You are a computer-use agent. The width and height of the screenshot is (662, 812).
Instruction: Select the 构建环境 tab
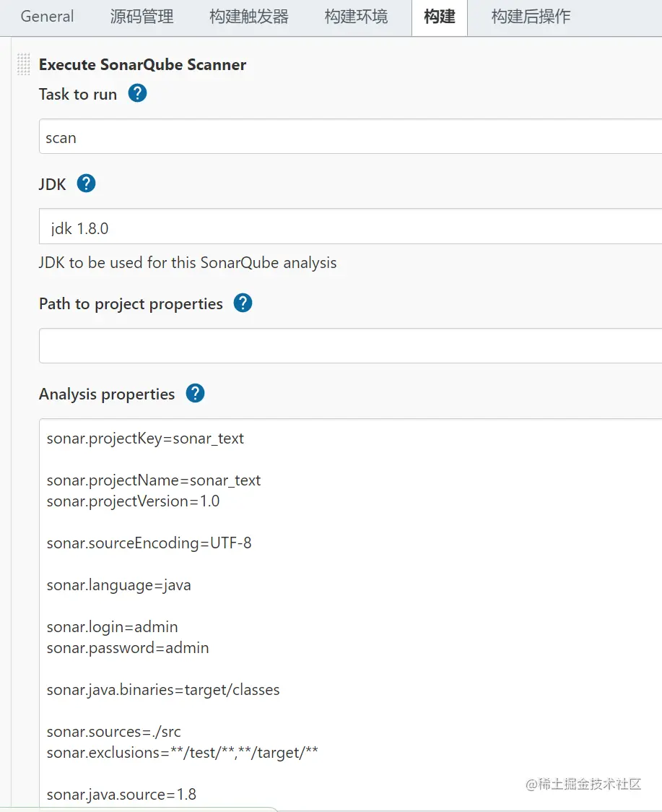click(356, 17)
